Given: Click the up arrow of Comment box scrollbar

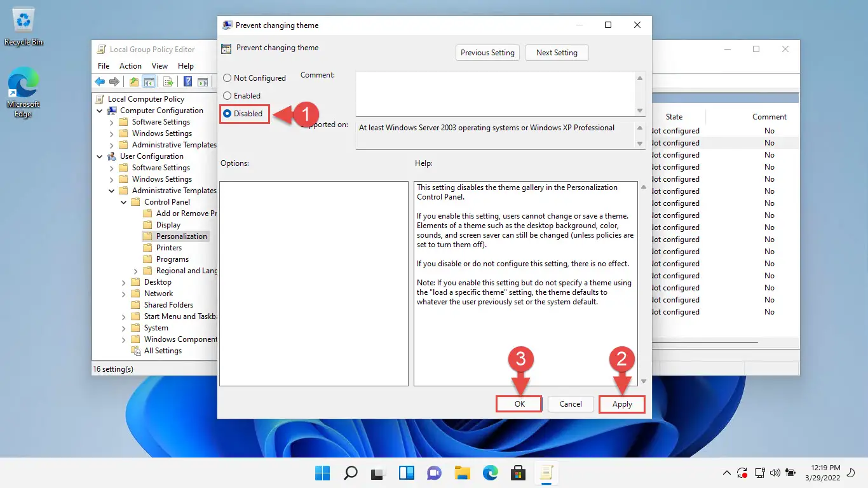Looking at the screenshot, I should [x=640, y=78].
